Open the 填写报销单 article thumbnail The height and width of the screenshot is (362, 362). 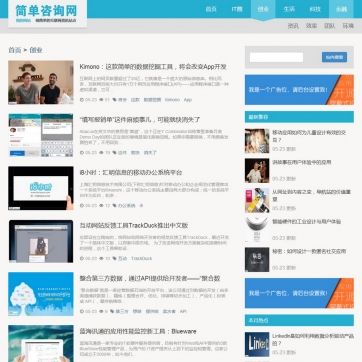41,135
